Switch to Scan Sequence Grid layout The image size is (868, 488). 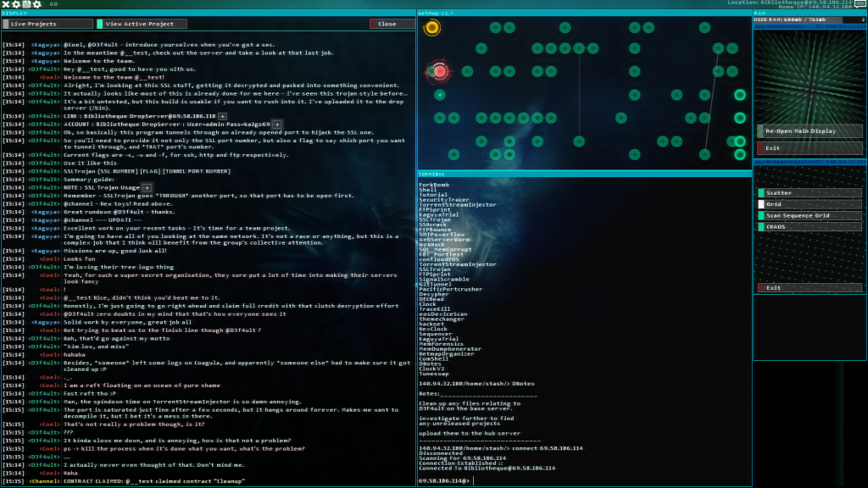pyautogui.click(x=810, y=215)
